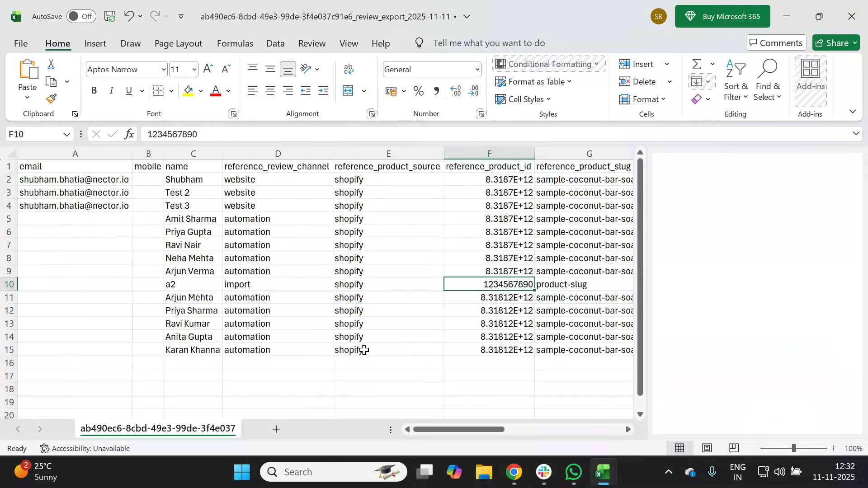Image resolution: width=868 pixels, height=488 pixels.
Task: Expand the Fill Color options
Action: [201, 90]
